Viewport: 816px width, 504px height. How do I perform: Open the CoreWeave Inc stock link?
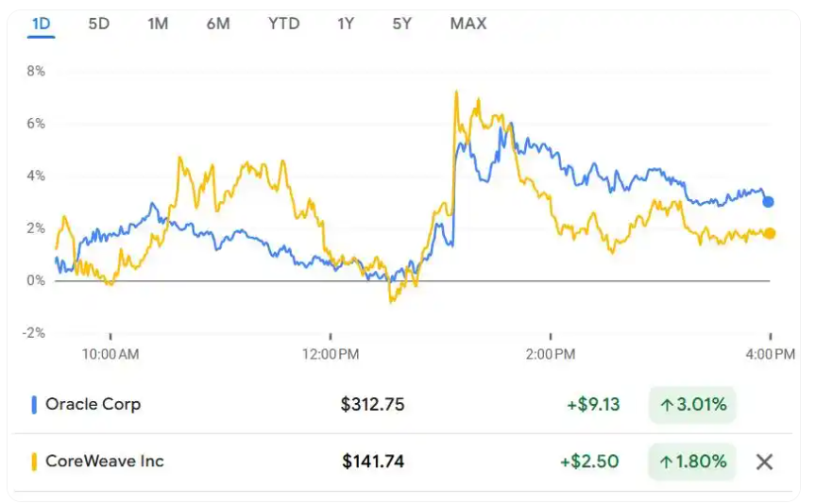point(104,462)
